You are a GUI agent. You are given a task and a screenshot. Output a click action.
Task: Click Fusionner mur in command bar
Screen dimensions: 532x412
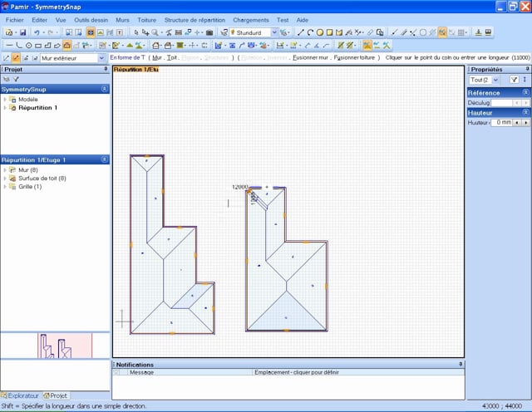pos(310,58)
